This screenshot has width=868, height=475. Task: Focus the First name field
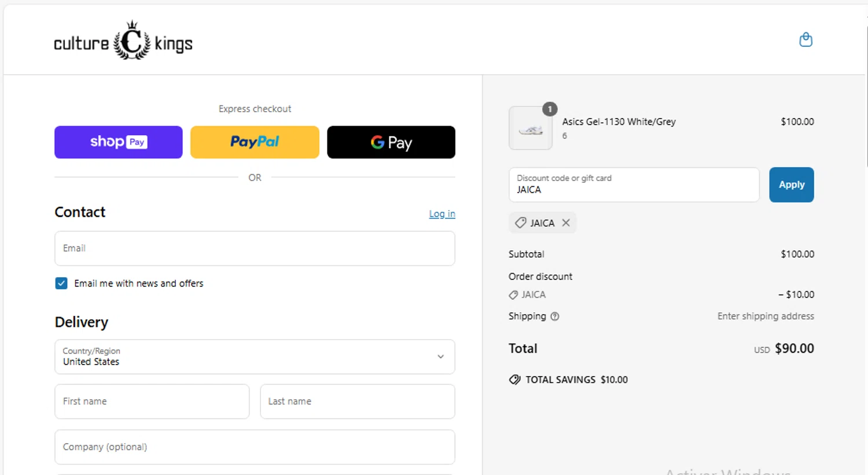(x=152, y=402)
